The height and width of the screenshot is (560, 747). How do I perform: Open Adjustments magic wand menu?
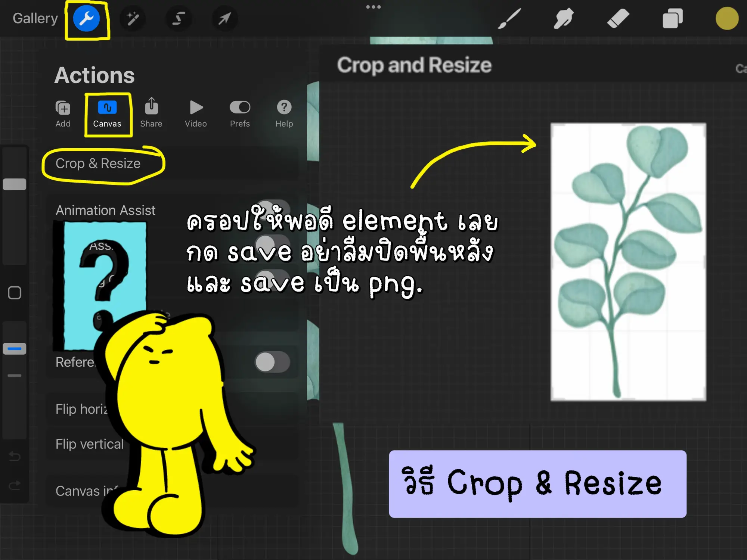tap(133, 19)
